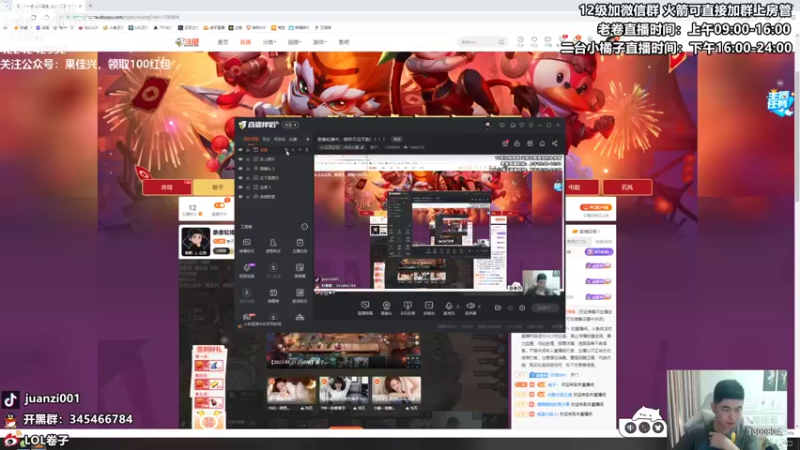800x450 pixels.
Task: Add a video file source
Action: tap(429, 308)
